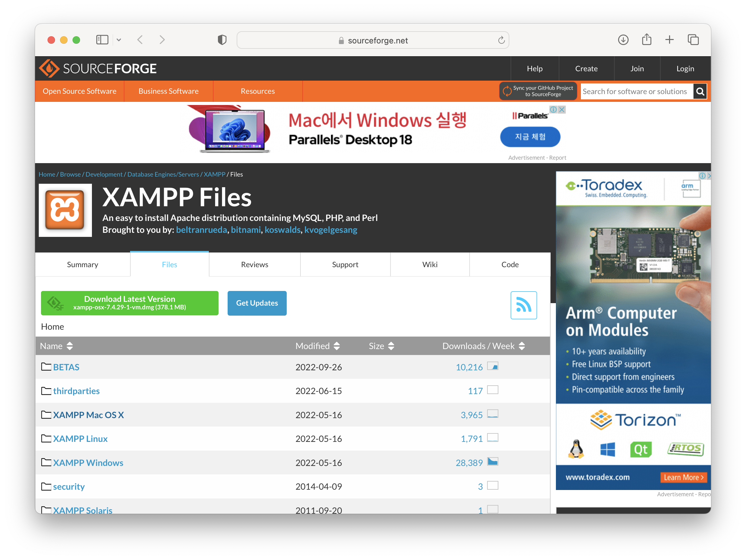Click the search magnifier icon

point(700,91)
